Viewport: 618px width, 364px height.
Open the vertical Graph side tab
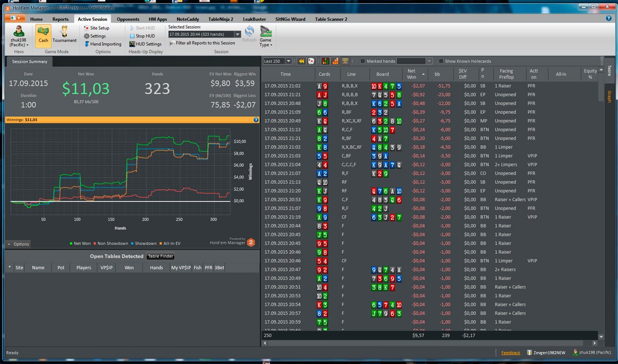coord(609,96)
